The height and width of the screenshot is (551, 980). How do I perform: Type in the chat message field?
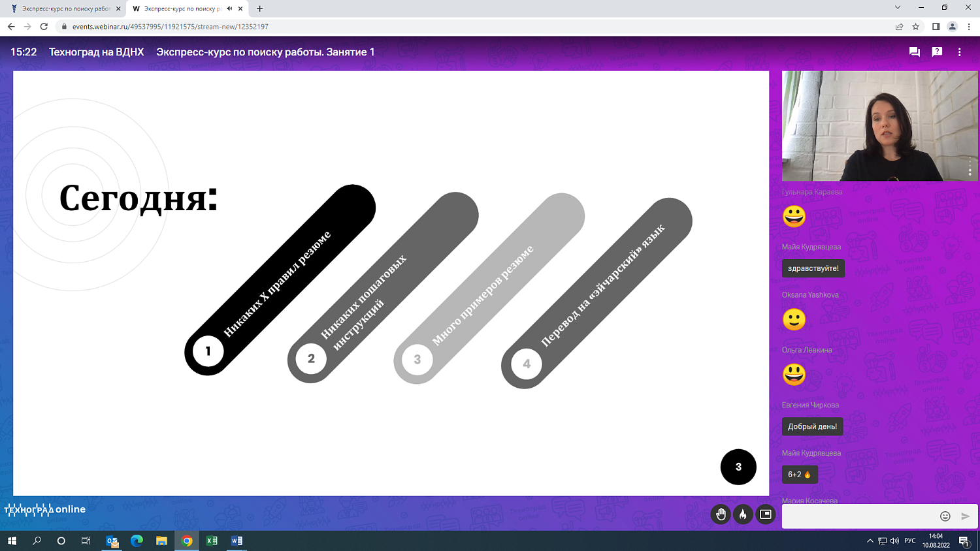(859, 516)
